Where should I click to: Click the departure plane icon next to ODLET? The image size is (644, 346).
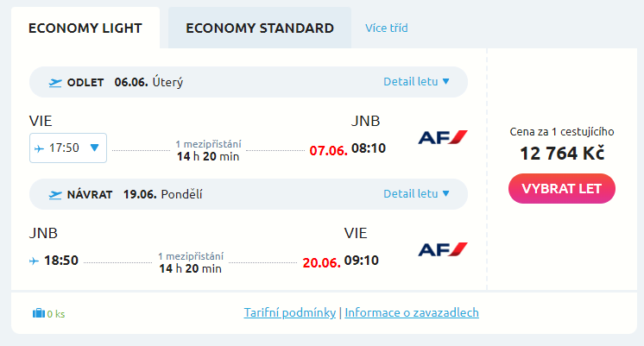pos(55,83)
